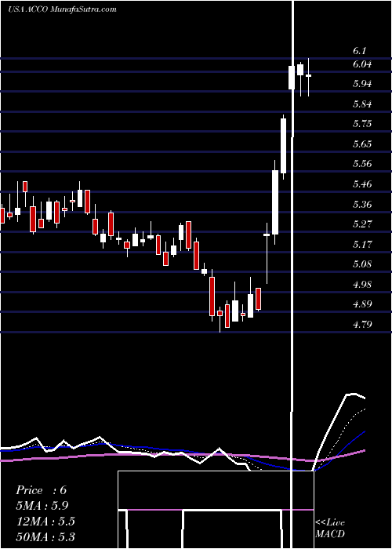The width and height of the screenshot is (392, 549).
Task: Click the '12MA : 5.5' readout
Action: click(x=45, y=521)
